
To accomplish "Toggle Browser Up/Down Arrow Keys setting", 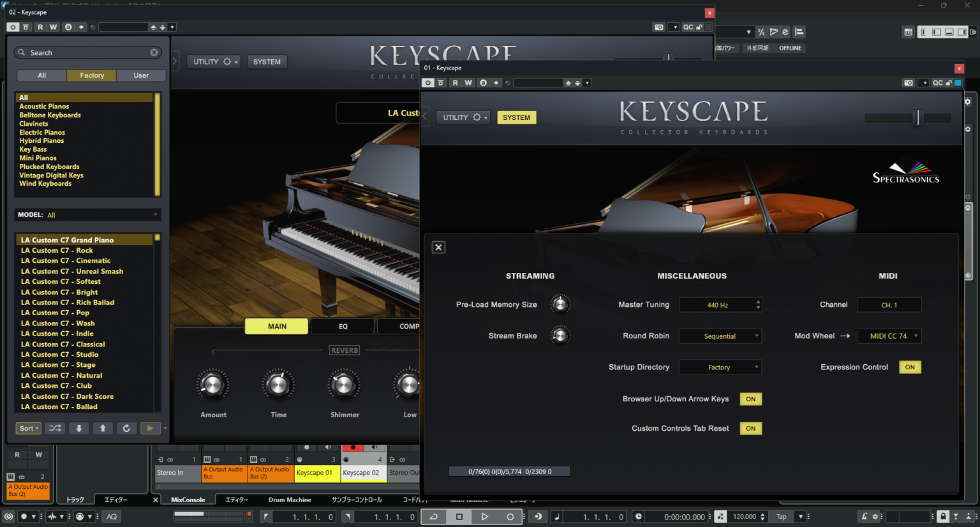I will pyautogui.click(x=750, y=399).
